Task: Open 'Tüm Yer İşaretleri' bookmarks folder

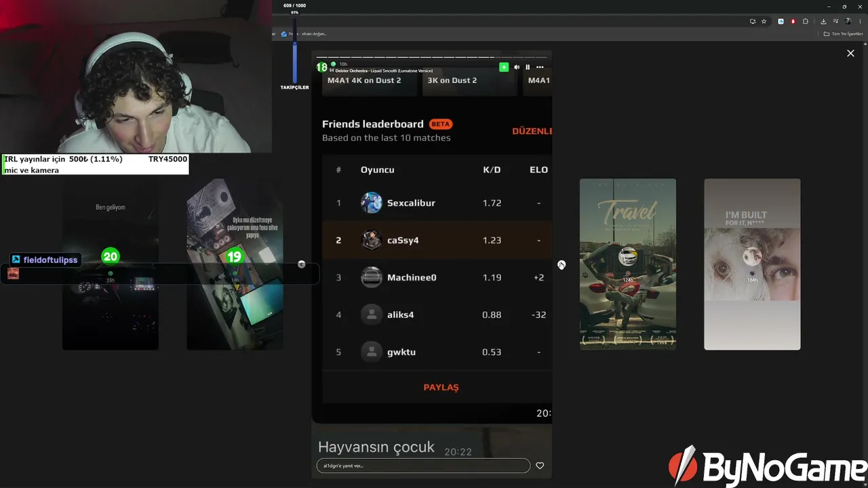Action: pyautogui.click(x=844, y=34)
